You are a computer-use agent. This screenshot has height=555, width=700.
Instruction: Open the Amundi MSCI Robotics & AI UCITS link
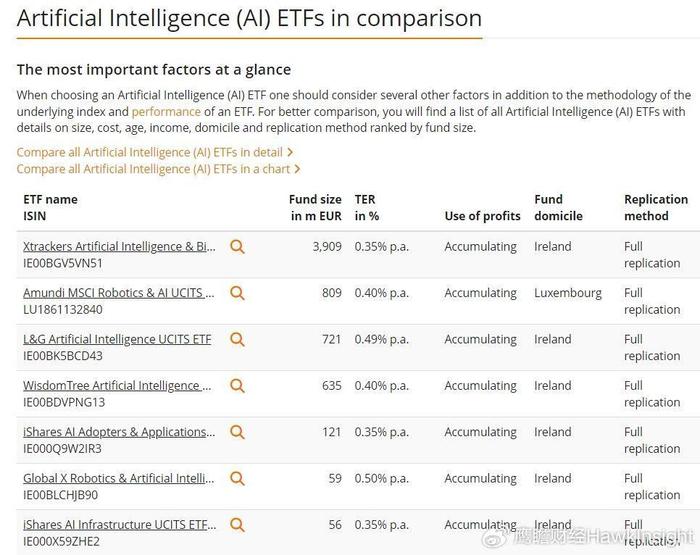[x=119, y=293]
